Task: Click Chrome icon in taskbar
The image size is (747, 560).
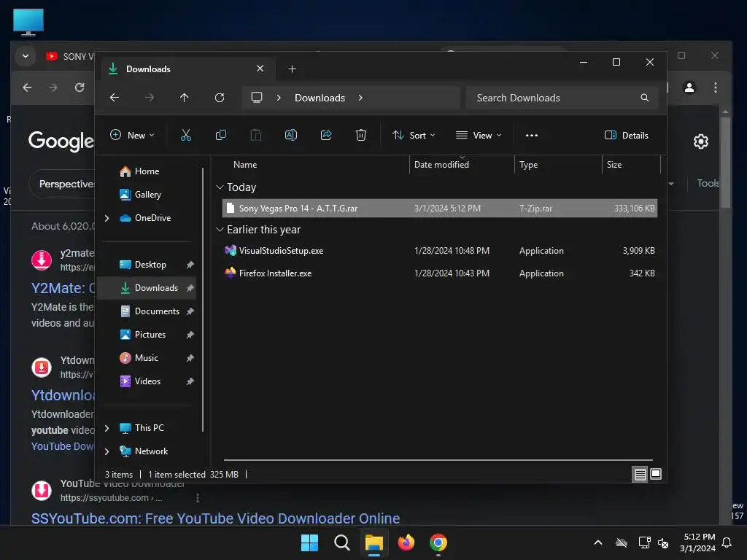Action: (x=438, y=542)
